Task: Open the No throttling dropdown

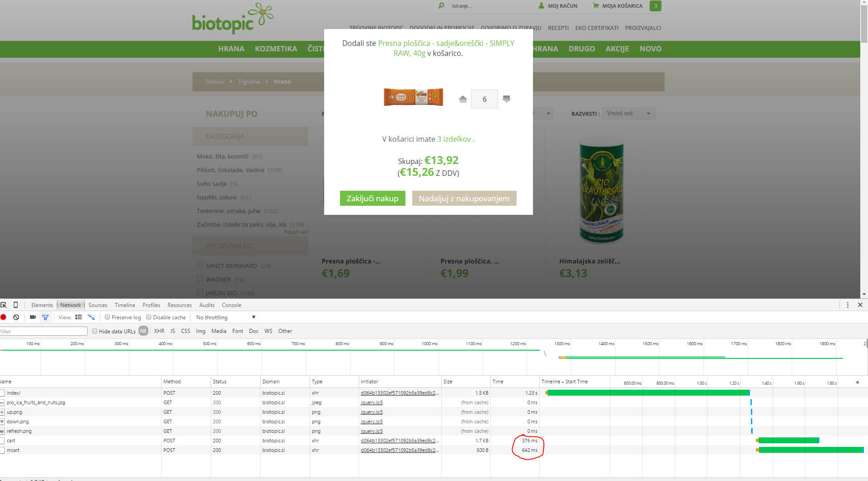Action: click(226, 317)
